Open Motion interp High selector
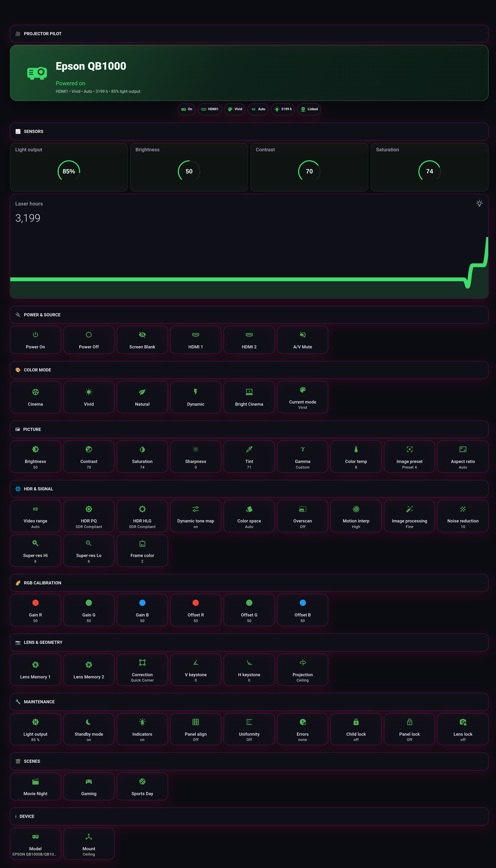 click(356, 516)
